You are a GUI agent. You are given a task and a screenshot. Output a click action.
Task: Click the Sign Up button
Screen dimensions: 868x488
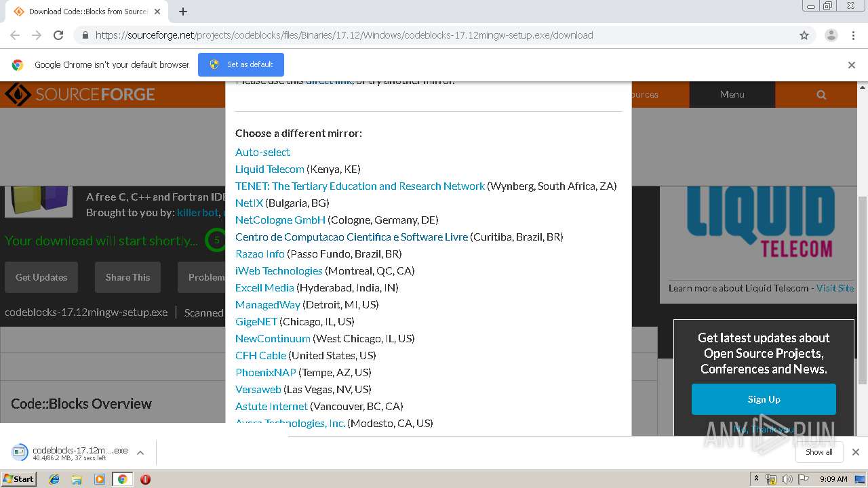coord(764,399)
